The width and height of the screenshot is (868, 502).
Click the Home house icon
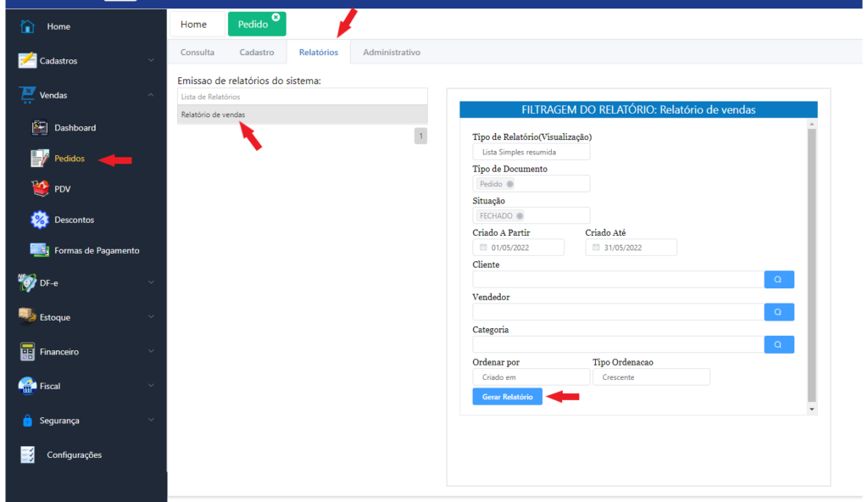pyautogui.click(x=27, y=26)
